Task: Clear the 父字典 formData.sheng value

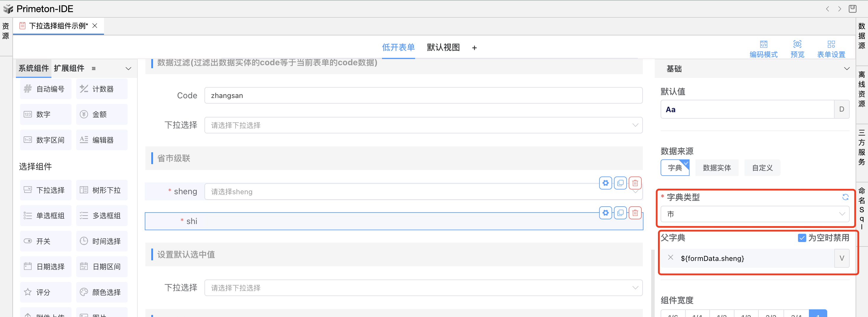Action: click(670, 258)
